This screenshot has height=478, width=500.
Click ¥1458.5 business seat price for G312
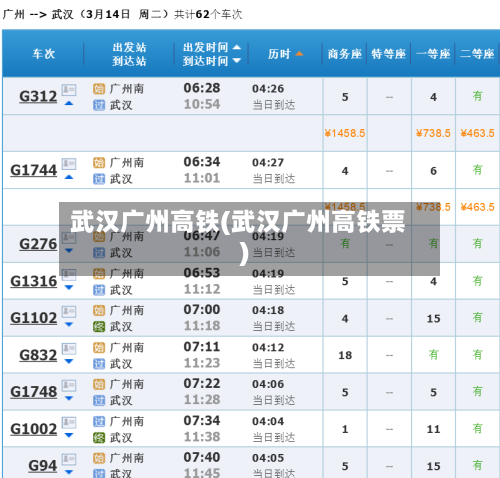click(x=345, y=133)
